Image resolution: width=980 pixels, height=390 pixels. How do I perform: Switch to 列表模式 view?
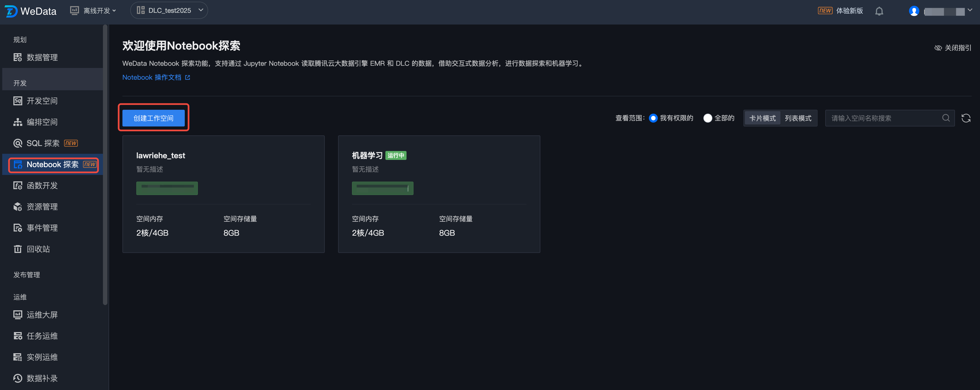tap(798, 118)
